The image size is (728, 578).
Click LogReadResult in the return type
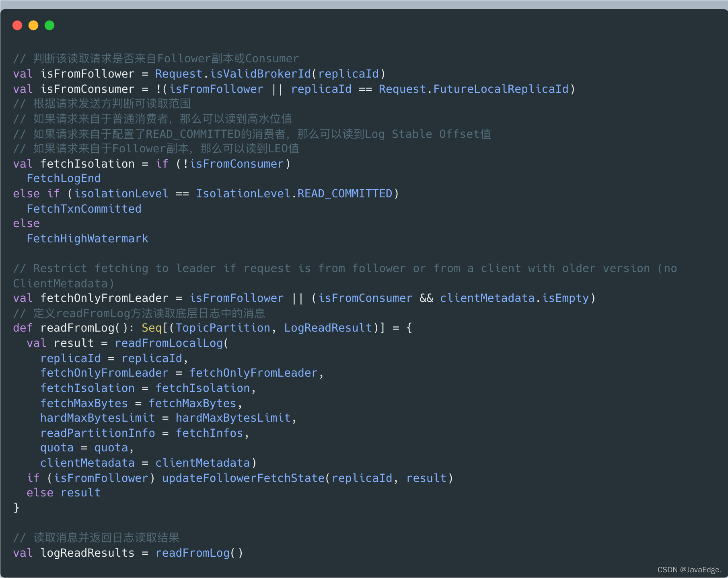tap(328, 328)
